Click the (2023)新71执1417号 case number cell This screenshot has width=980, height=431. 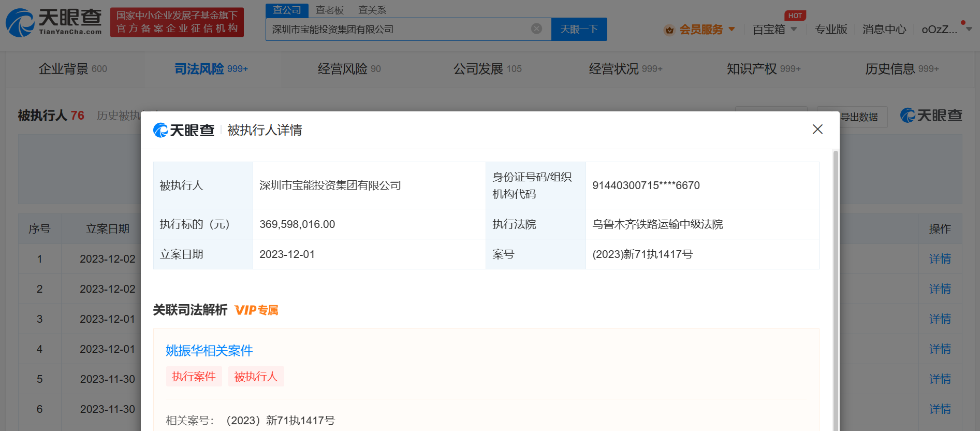tap(703, 254)
